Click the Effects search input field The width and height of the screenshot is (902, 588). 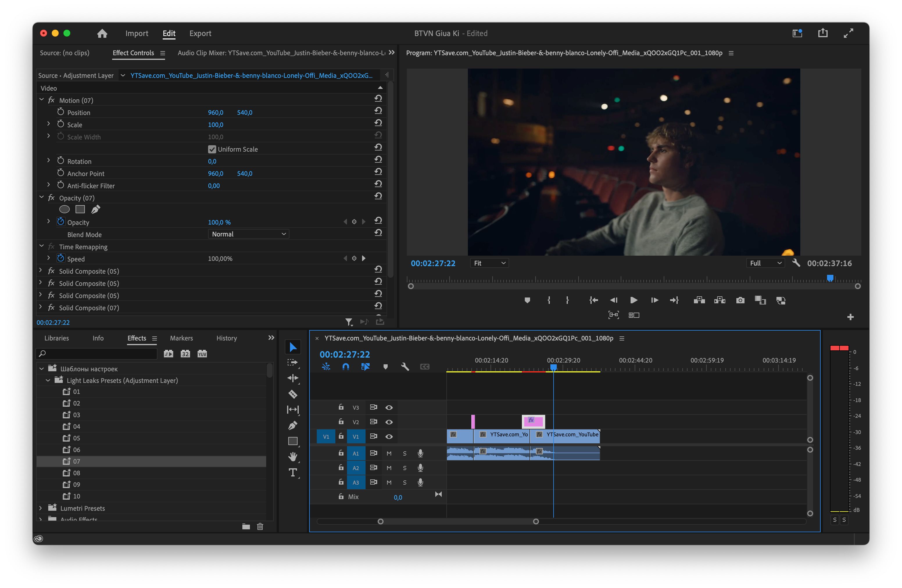pos(97,354)
